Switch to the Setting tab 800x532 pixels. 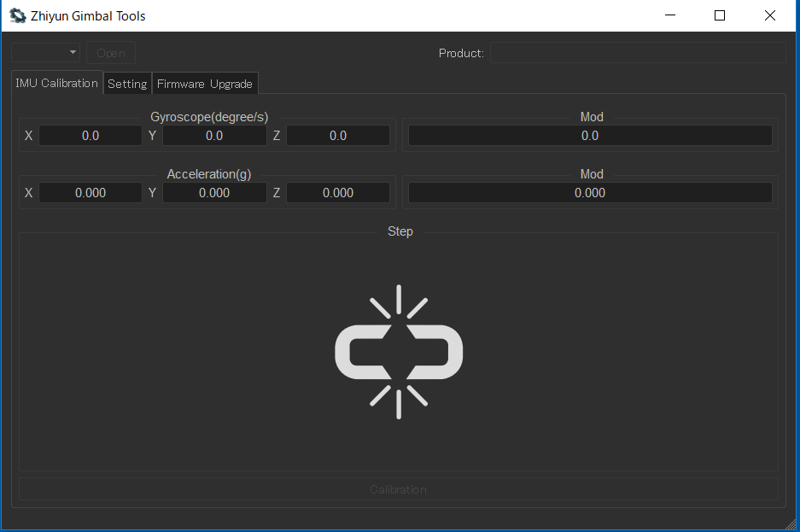pyautogui.click(x=127, y=84)
